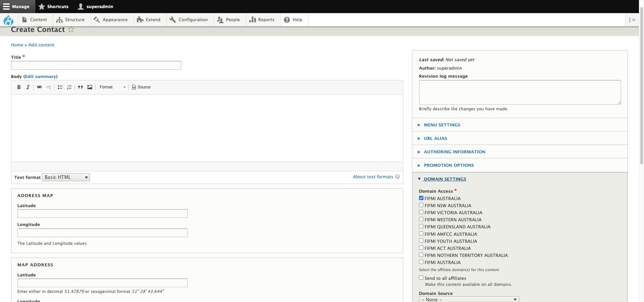Viewport: 644px width, 302px height.
Task: Click the block quote icon
Action: 80,87
